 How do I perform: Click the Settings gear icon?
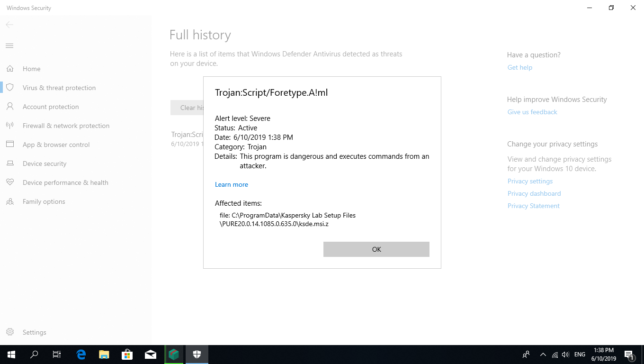10,332
